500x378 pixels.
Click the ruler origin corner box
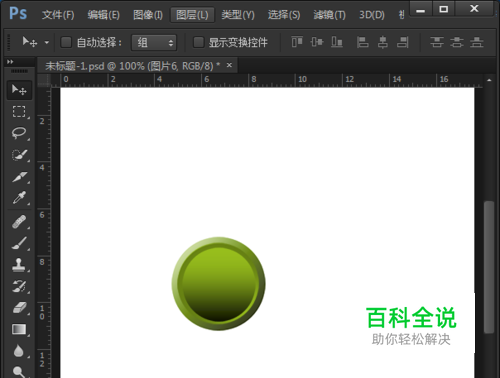(43, 80)
